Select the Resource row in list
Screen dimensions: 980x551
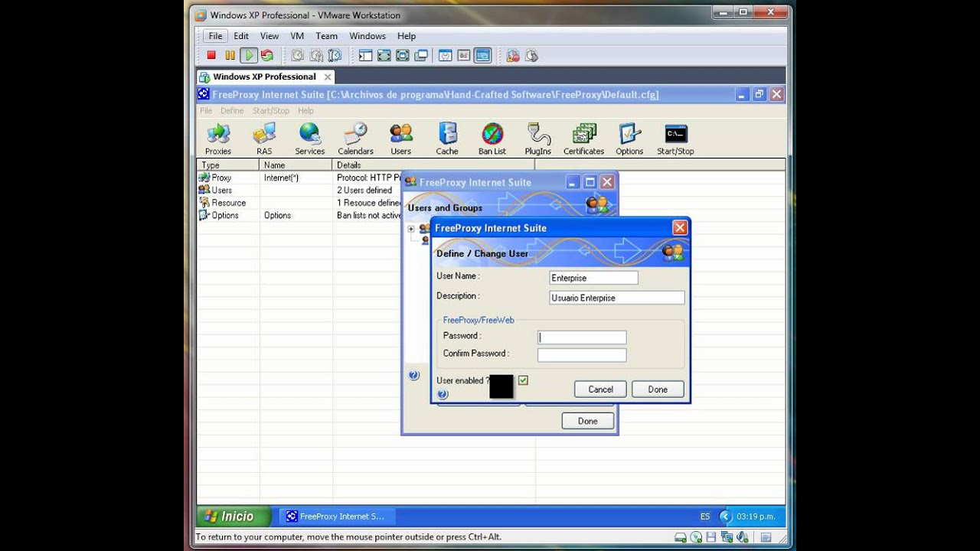tap(299, 203)
